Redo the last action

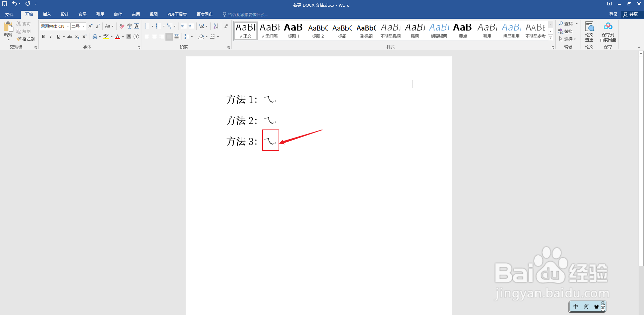click(28, 4)
